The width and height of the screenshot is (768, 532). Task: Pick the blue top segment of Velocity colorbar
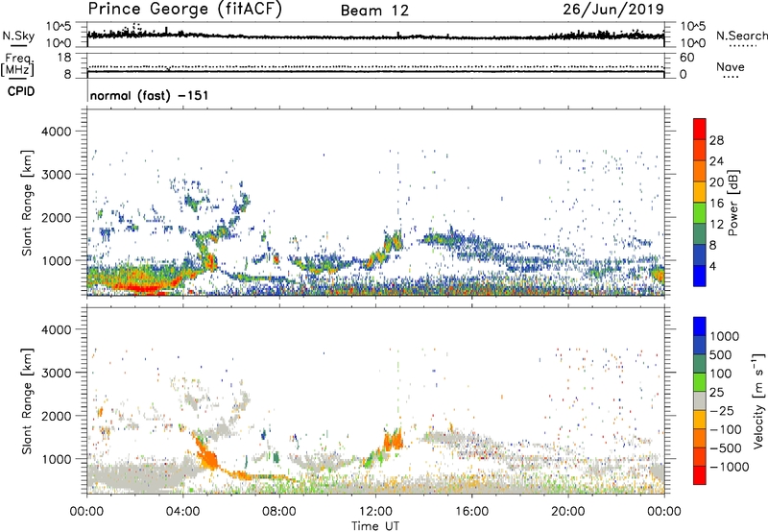(700, 326)
